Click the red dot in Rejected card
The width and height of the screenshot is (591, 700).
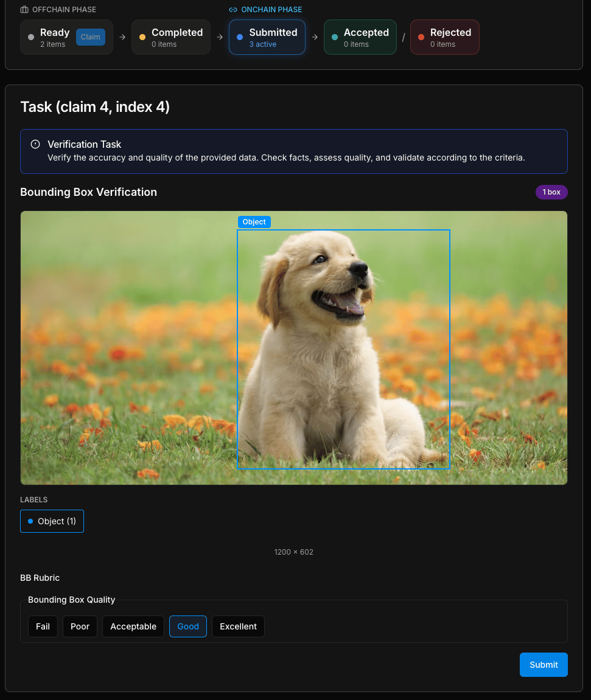(421, 37)
